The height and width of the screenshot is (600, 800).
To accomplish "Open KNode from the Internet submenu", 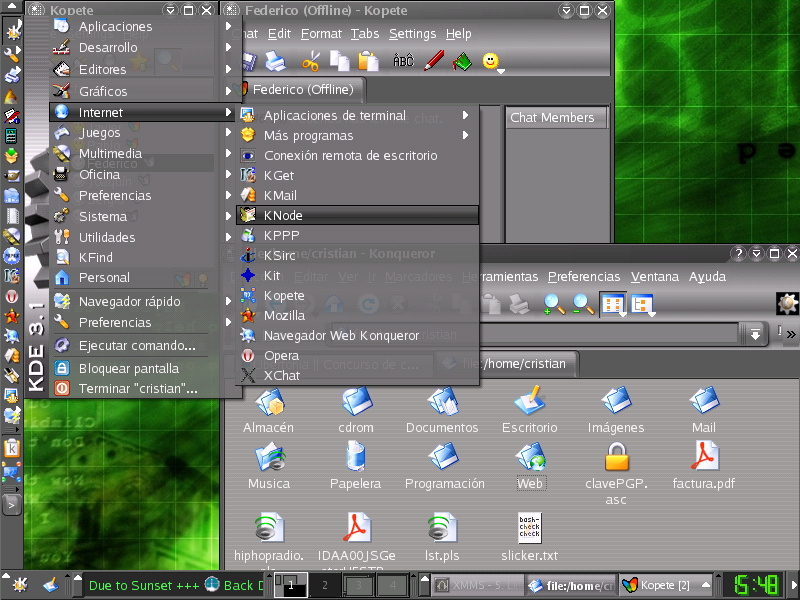I will coord(357,215).
